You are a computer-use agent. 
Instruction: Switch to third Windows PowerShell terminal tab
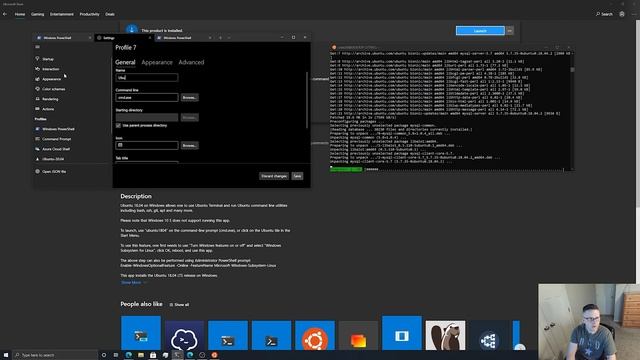coord(183,38)
